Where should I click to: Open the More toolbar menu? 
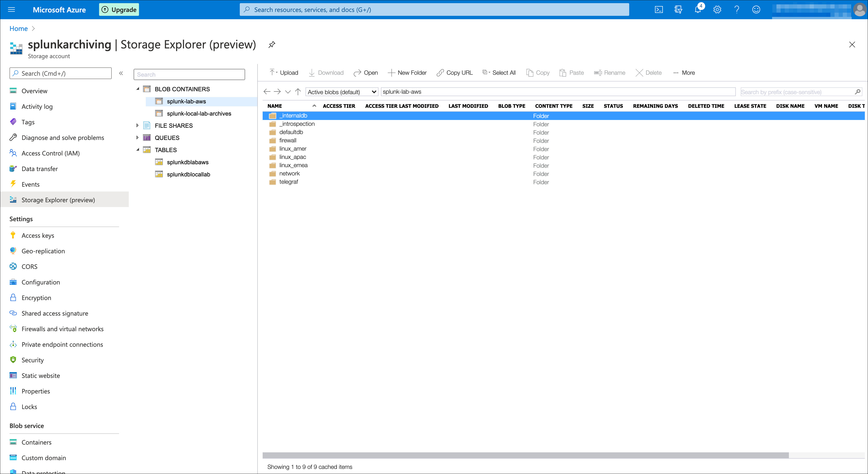684,73
